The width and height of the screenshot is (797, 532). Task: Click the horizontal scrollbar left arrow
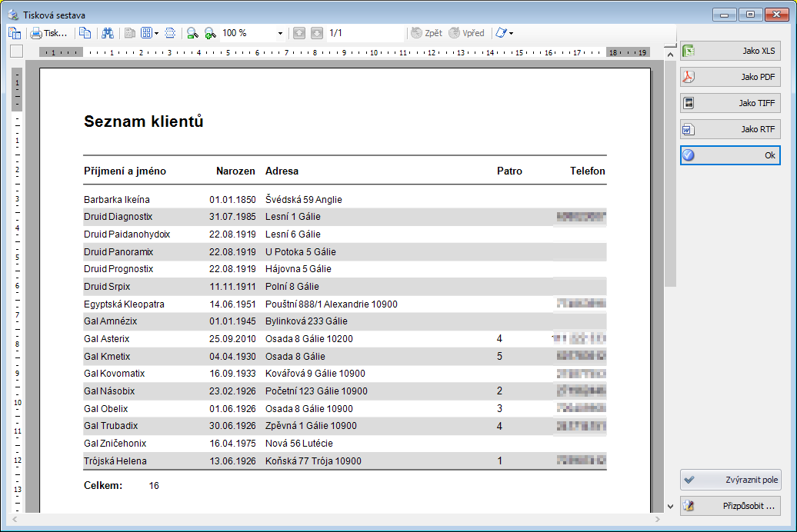point(15,519)
